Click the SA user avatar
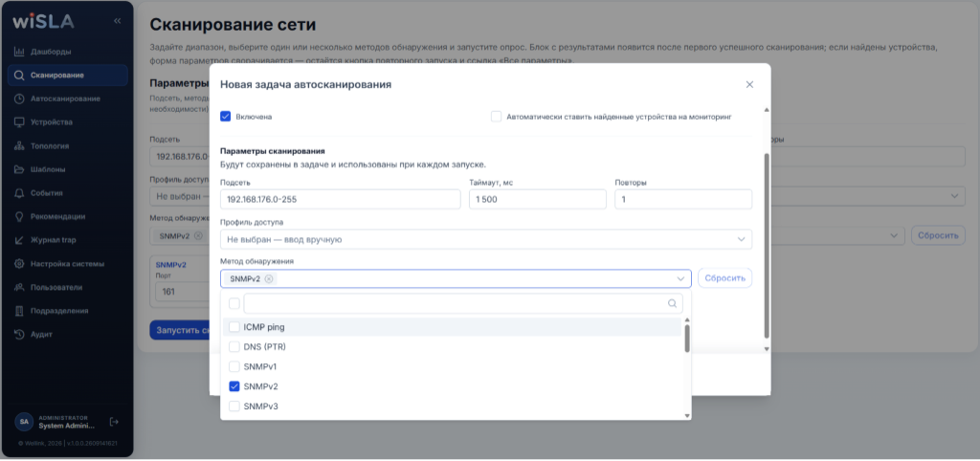Screen dimensions: 980x461 [x=24, y=422]
